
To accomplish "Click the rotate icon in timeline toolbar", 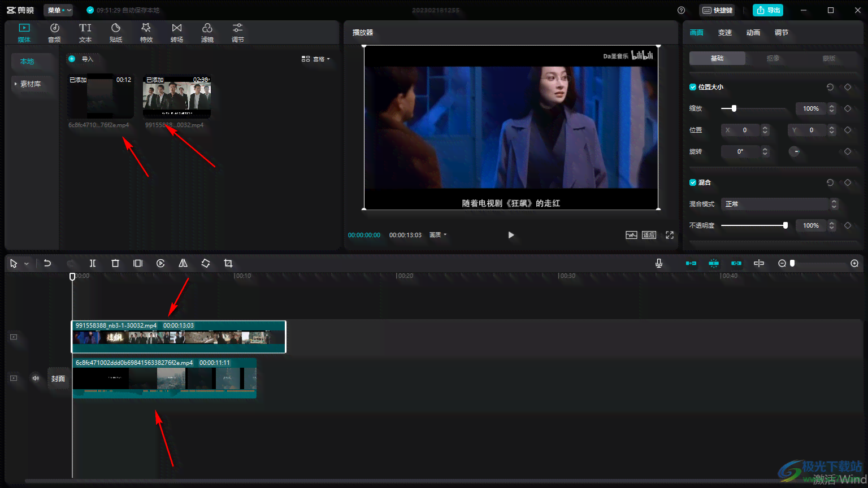I will (206, 263).
